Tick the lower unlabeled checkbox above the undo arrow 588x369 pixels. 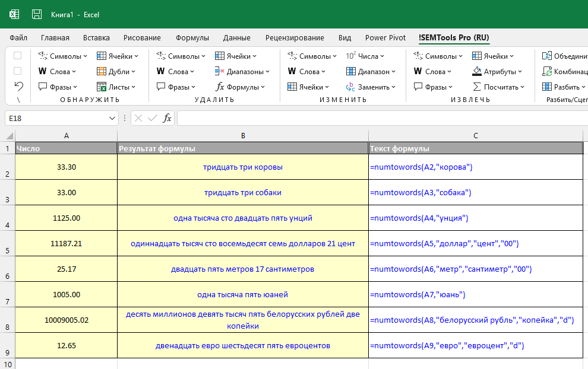click(18, 71)
